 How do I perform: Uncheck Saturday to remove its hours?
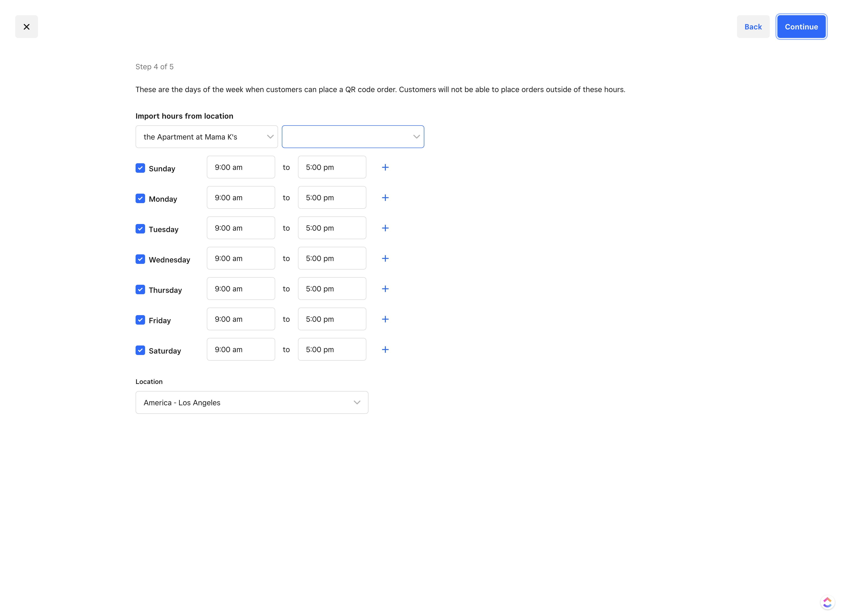coord(140,350)
